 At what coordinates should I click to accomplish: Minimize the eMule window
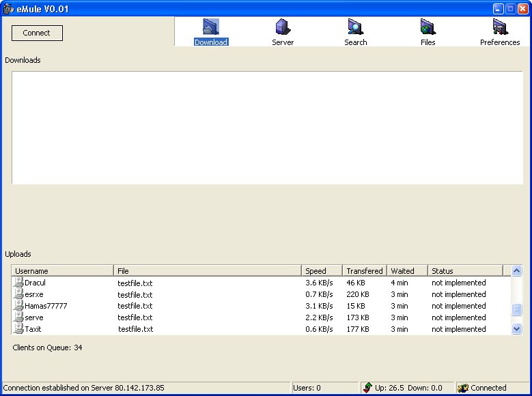point(498,9)
